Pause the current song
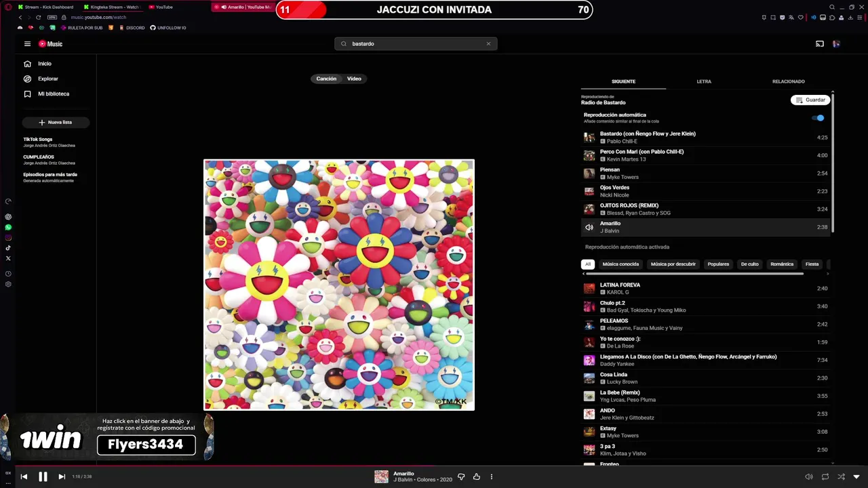Screen dimensions: 868x488 click(43, 476)
